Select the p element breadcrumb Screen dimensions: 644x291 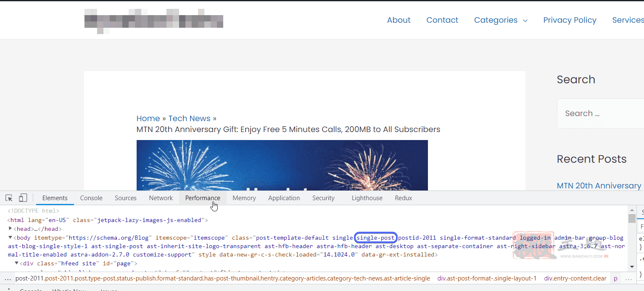click(615, 278)
